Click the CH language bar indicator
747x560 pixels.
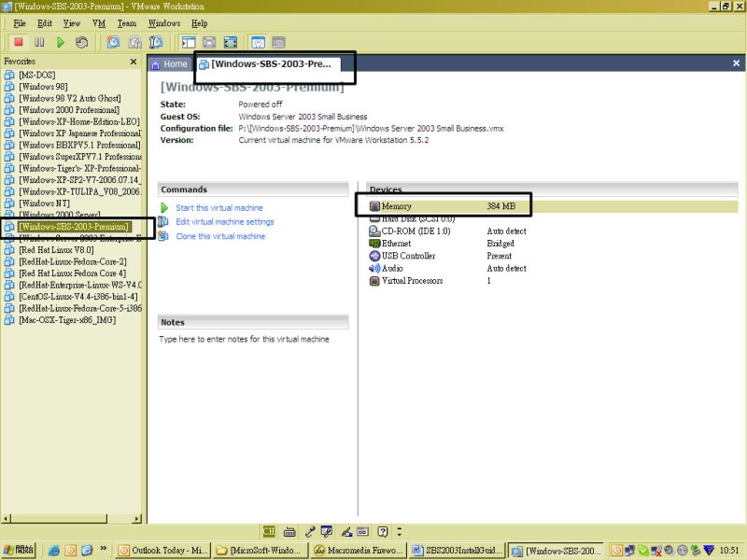tap(269, 531)
